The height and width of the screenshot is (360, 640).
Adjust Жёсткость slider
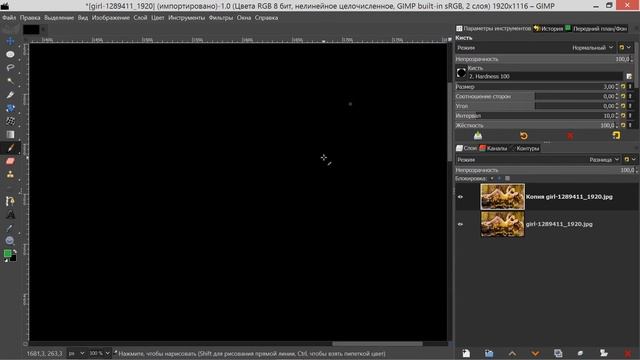pyautogui.click(x=536, y=125)
